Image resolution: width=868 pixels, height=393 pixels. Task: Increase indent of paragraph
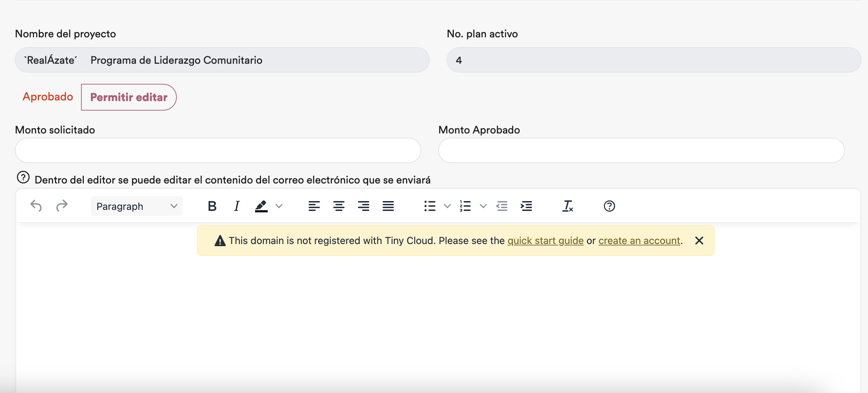pos(526,206)
